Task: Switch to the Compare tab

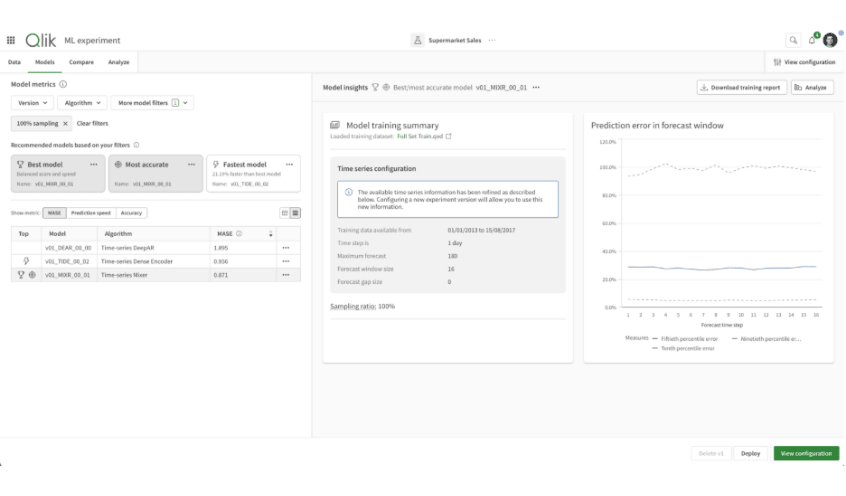Action: pyautogui.click(x=81, y=62)
